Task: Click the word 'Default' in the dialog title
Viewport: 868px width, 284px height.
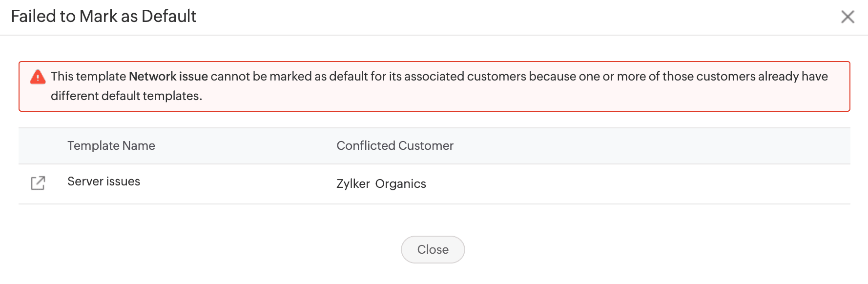Action: pyautogui.click(x=169, y=17)
